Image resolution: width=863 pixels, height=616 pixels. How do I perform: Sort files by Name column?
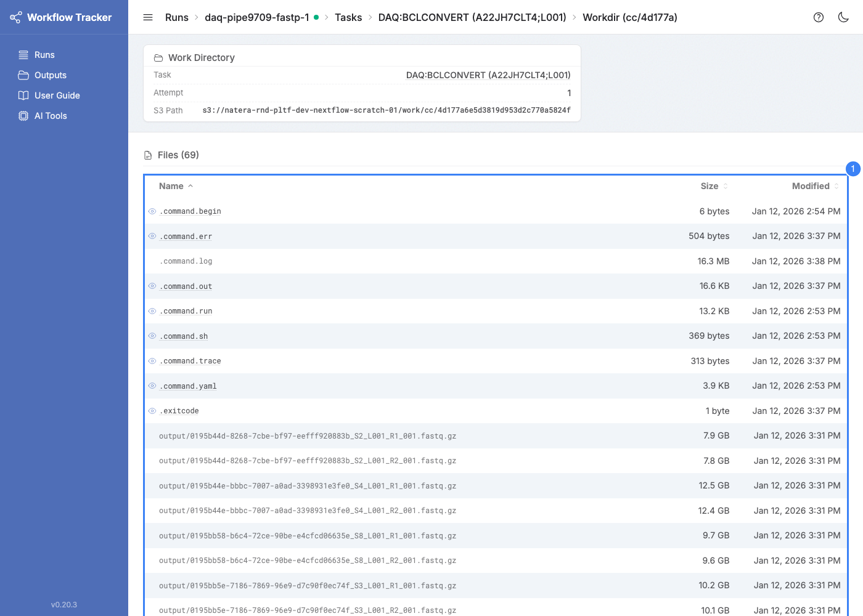click(176, 186)
